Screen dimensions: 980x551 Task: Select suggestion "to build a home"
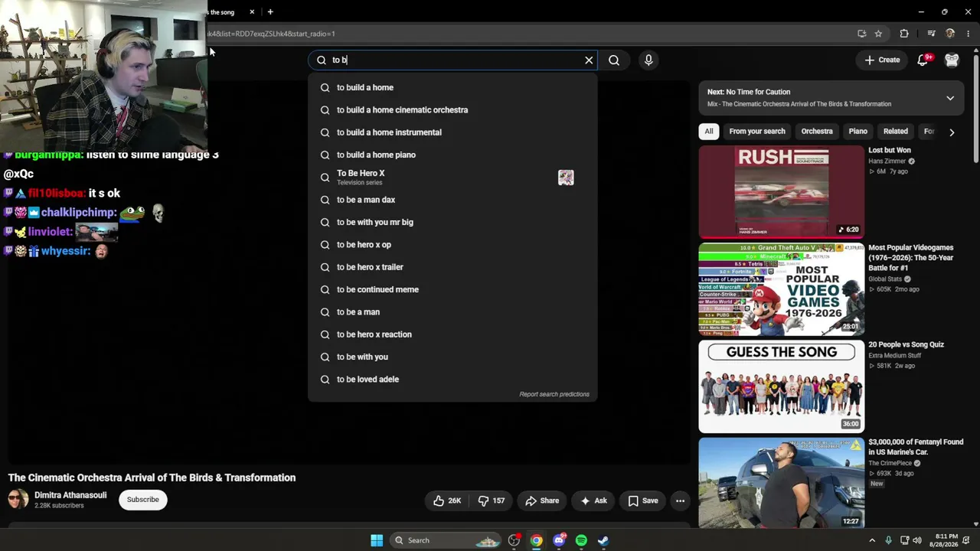click(x=452, y=87)
